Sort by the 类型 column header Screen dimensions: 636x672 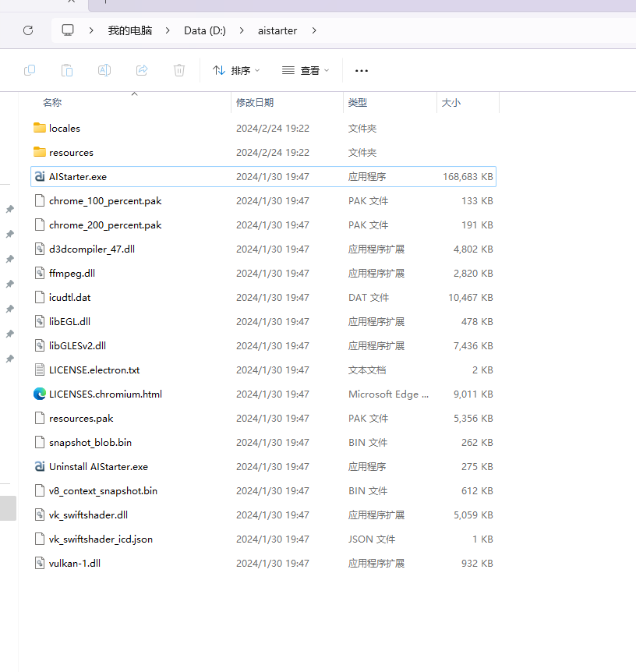[x=358, y=102]
